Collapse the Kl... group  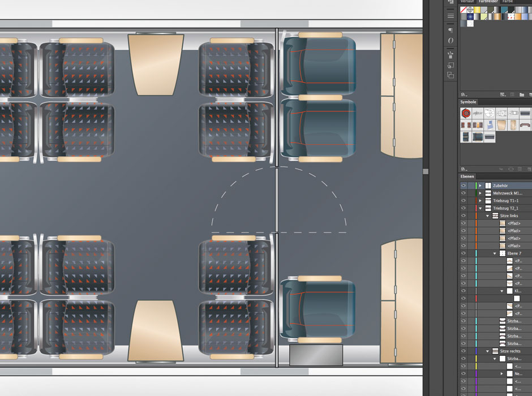pos(502,291)
